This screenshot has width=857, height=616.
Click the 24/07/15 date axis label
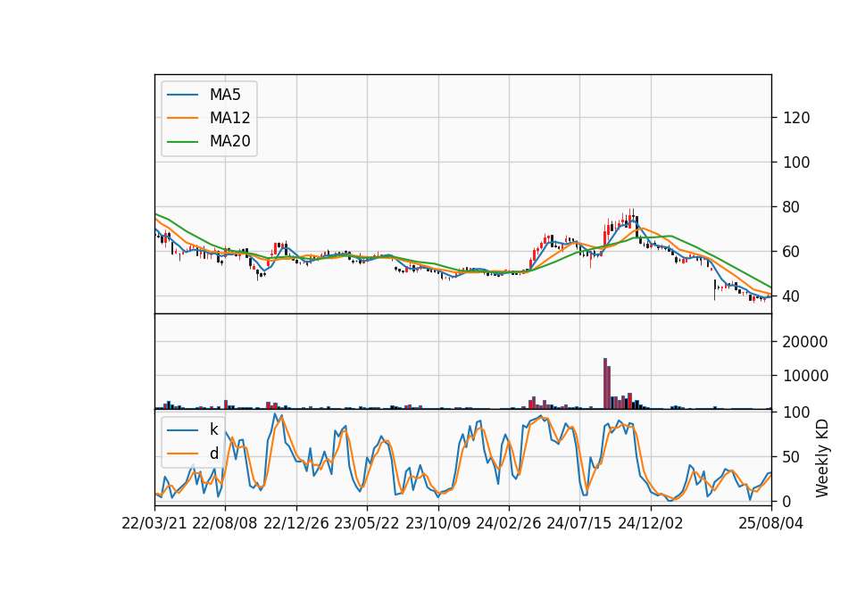pyautogui.click(x=579, y=524)
